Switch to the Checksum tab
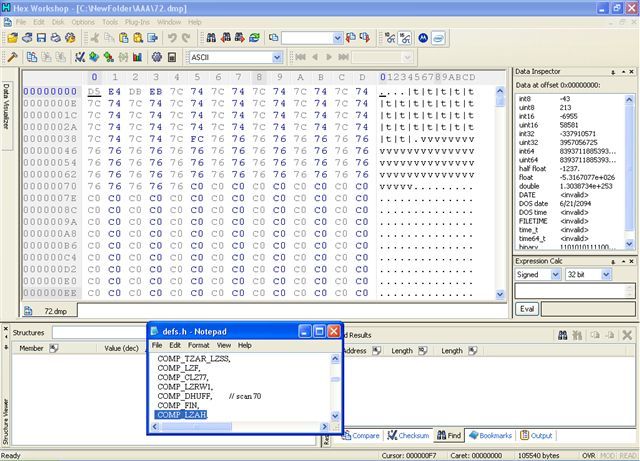The width and height of the screenshot is (640, 461). tap(408, 436)
